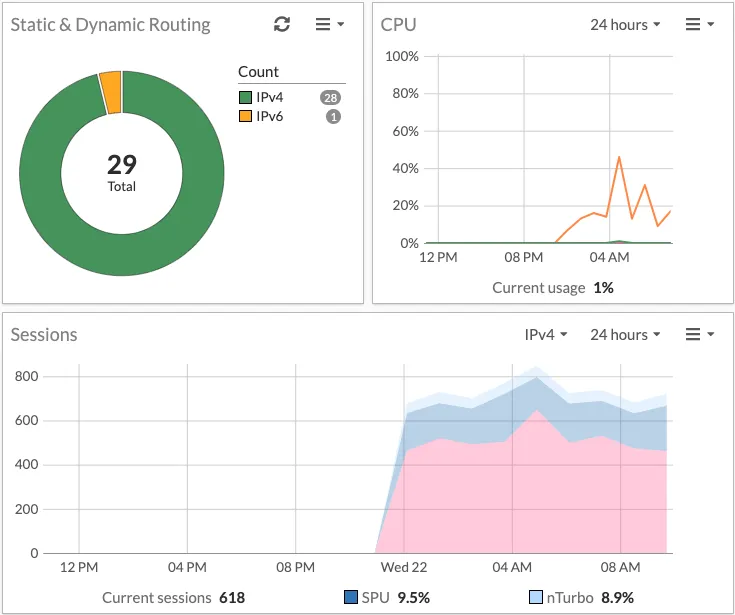Click the 100% label on CPU axis
Viewport: 735px width, 615px height.
pos(402,56)
